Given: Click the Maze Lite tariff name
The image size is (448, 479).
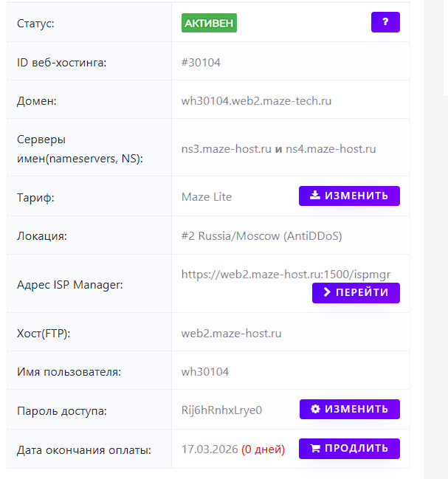Looking at the screenshot, I should coord(207,196).
